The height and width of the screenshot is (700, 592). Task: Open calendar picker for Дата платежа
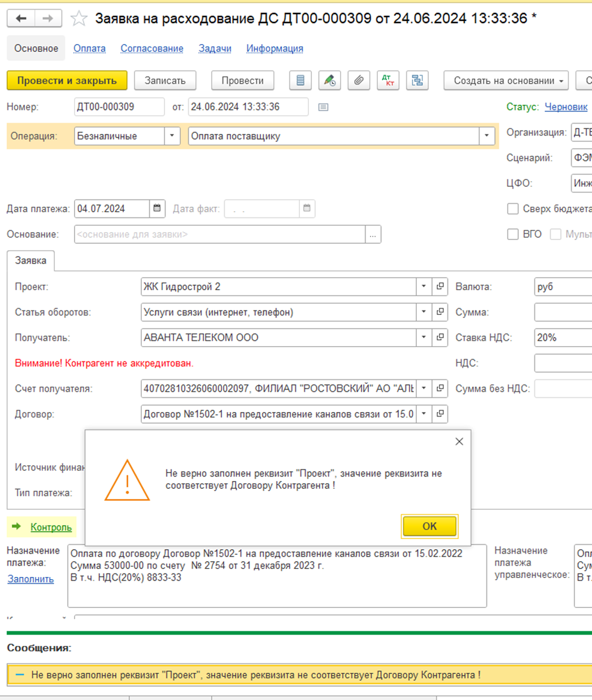tap(157, 208)
